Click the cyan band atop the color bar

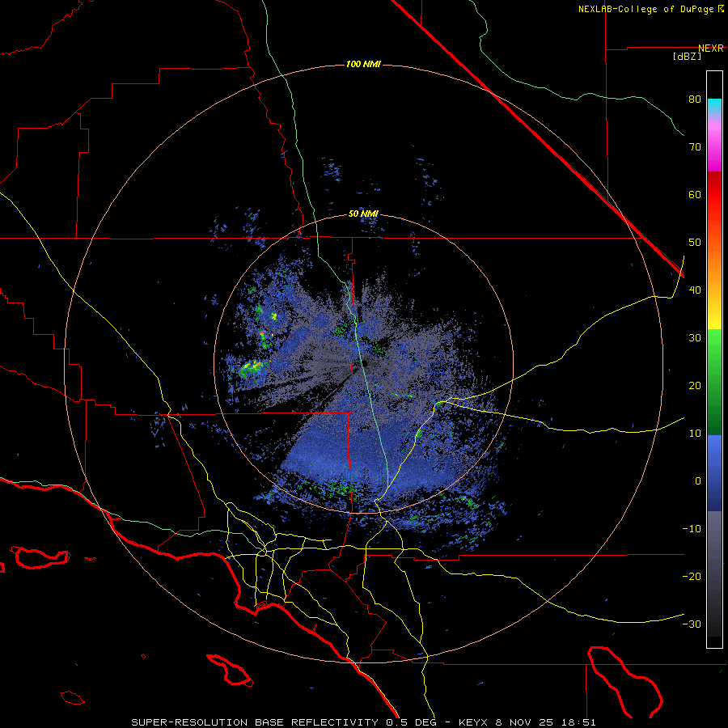tap(714, 105)
